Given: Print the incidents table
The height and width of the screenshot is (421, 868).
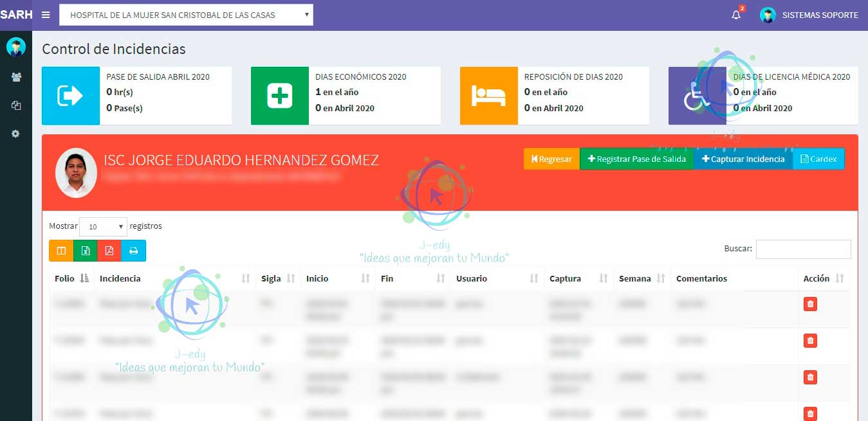Looking at the screenshot, I should coord(133,251).
